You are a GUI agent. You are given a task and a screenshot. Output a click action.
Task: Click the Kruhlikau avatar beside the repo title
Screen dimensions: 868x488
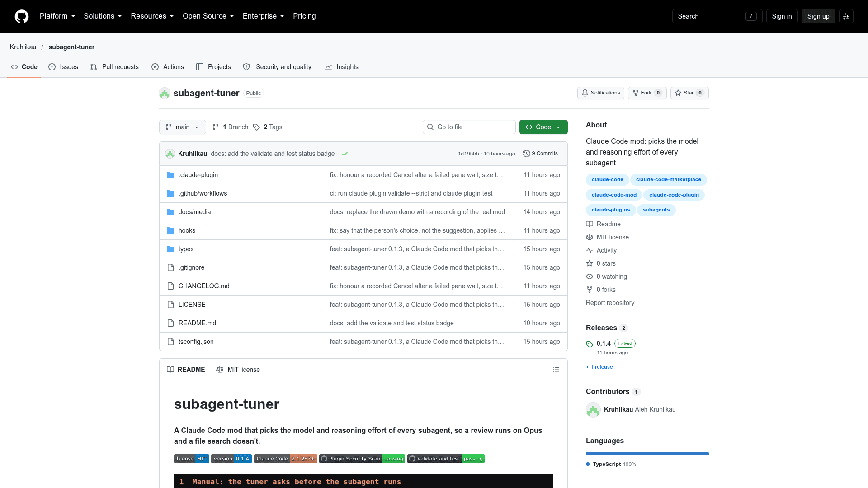[165, 93]
